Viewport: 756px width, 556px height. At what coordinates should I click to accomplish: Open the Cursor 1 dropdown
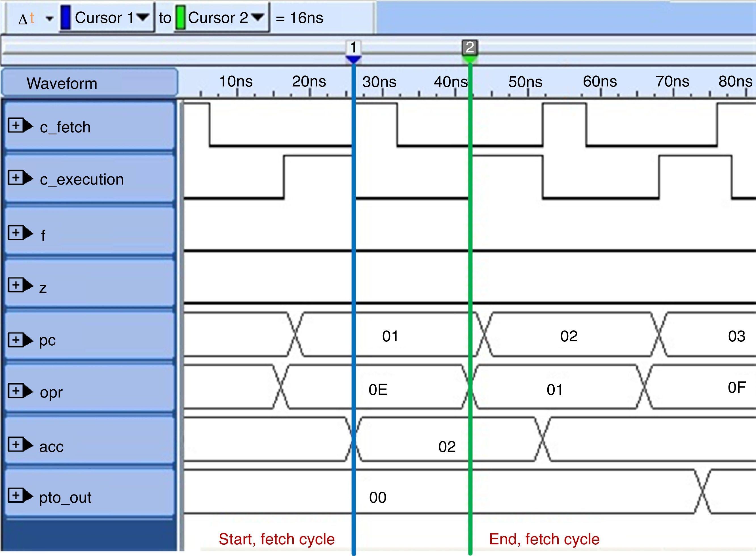142,17
